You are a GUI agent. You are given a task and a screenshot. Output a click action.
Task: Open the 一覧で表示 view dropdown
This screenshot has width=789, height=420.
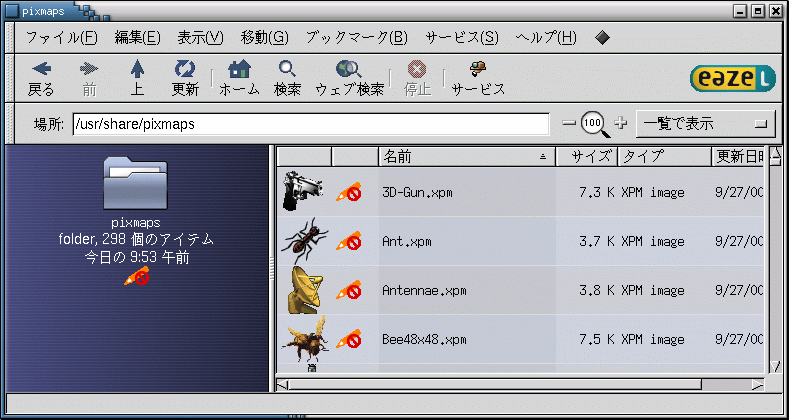[x=705, y=124]
